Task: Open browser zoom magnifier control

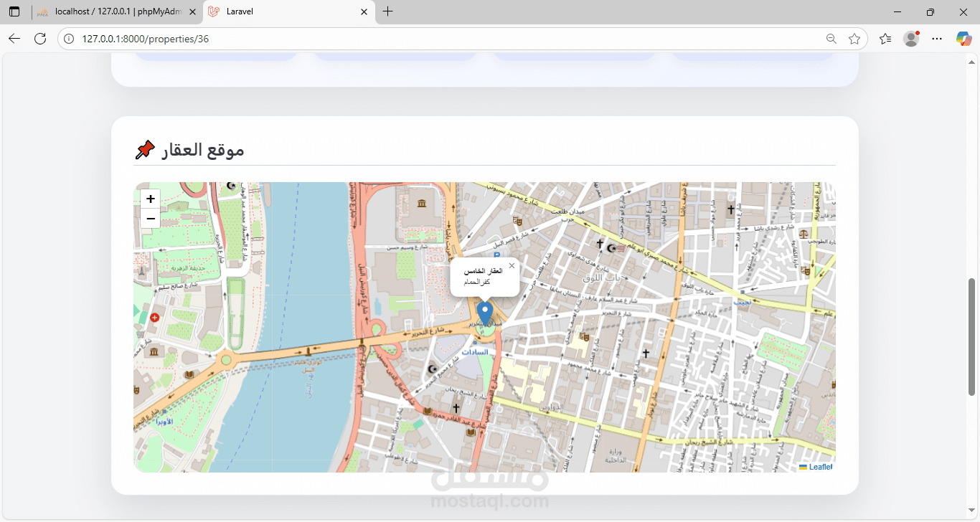Action: click(831, 39)
